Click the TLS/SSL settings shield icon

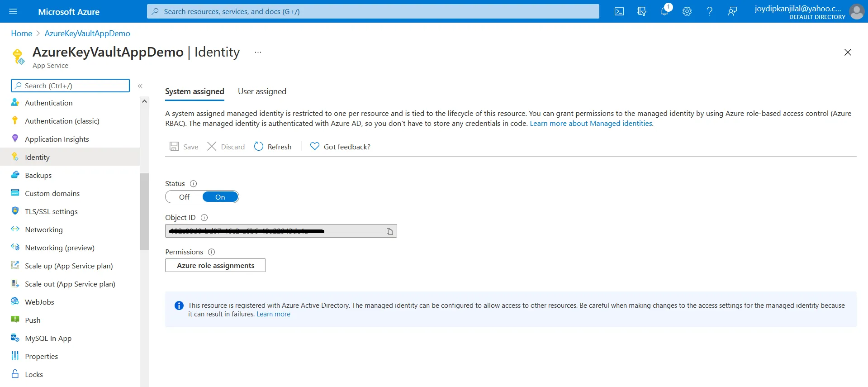15,211
